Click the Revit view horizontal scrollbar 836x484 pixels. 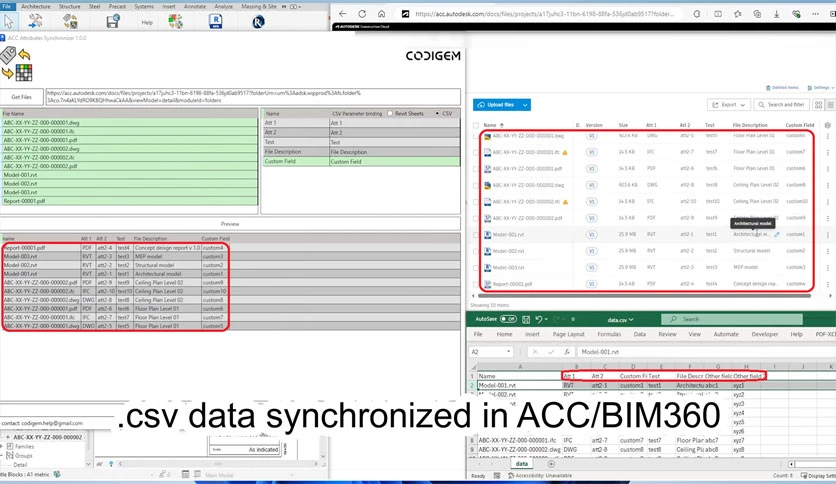pyautogui.click(x=218, y=464)
